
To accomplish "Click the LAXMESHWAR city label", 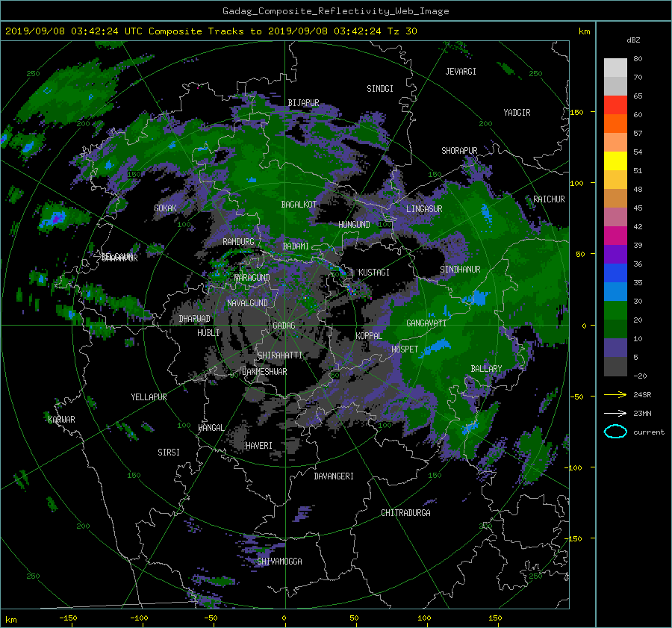I will pyautogui.click(x=264, y=372).
